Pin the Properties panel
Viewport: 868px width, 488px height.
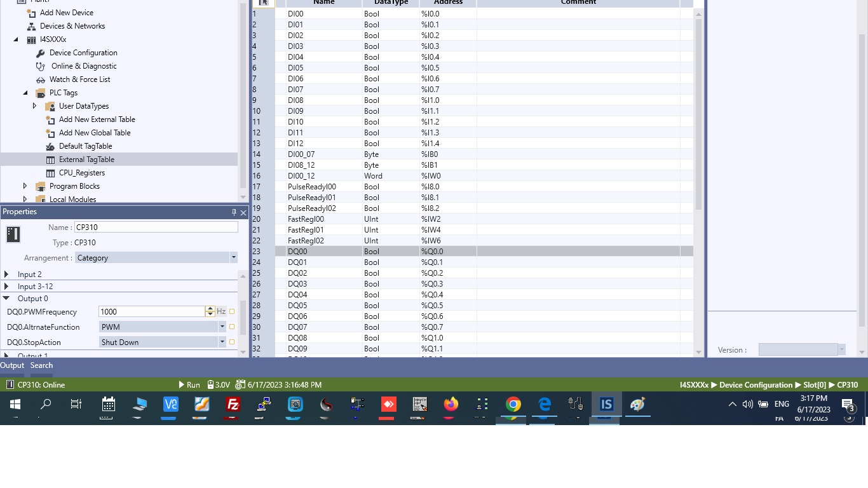coord(234,212)
